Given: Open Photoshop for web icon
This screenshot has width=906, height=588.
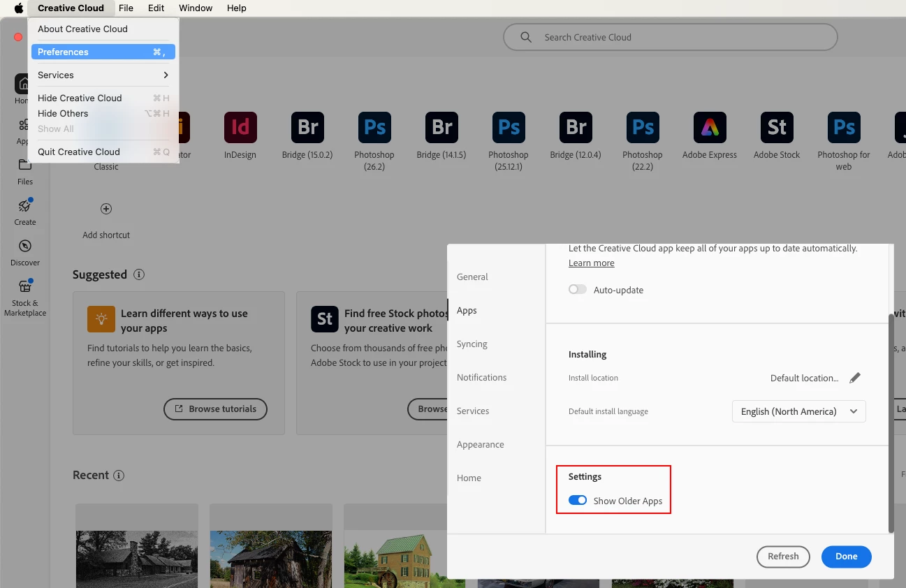Looking at the screenshot, I should coord(844,128).
